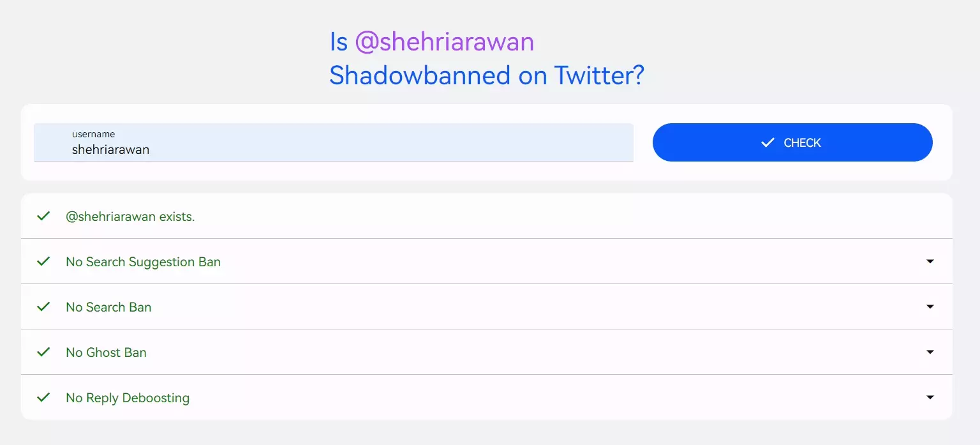Click the Shadowbanned on Twitter heading

pos(487,75)
